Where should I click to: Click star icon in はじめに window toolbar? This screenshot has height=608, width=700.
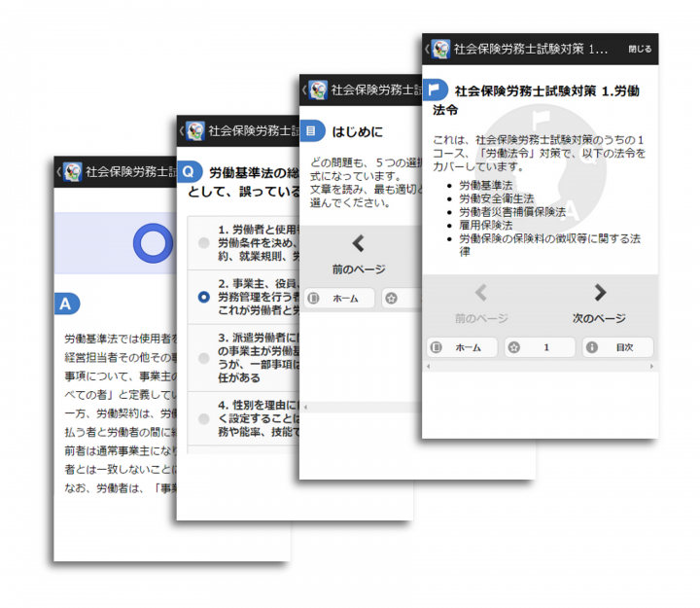pos(391,298)
